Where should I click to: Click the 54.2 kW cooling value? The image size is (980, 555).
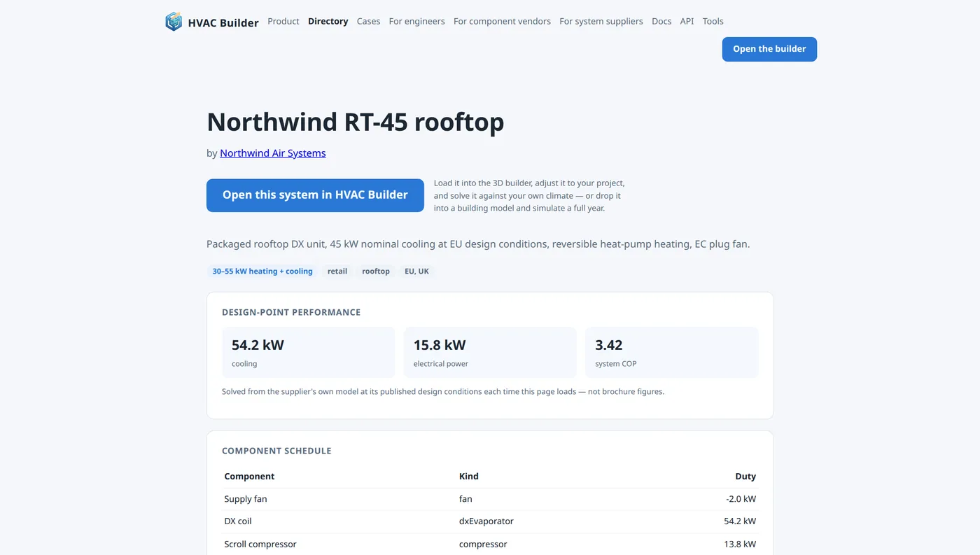coord(258,345)
